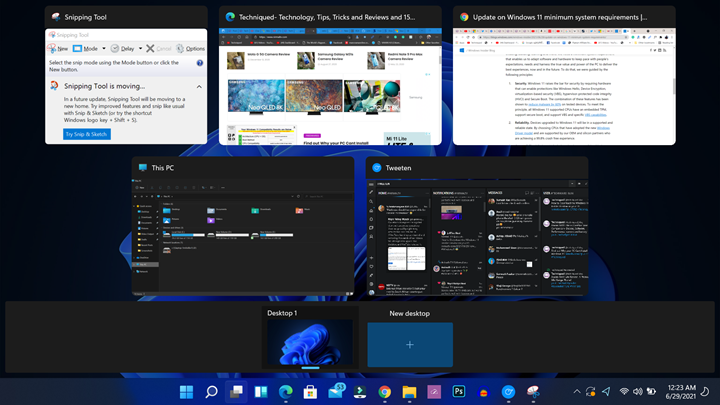This screenshot has width=720, height=405.
Task: Click the Tweeten title icon
Action: pos(377,168)
